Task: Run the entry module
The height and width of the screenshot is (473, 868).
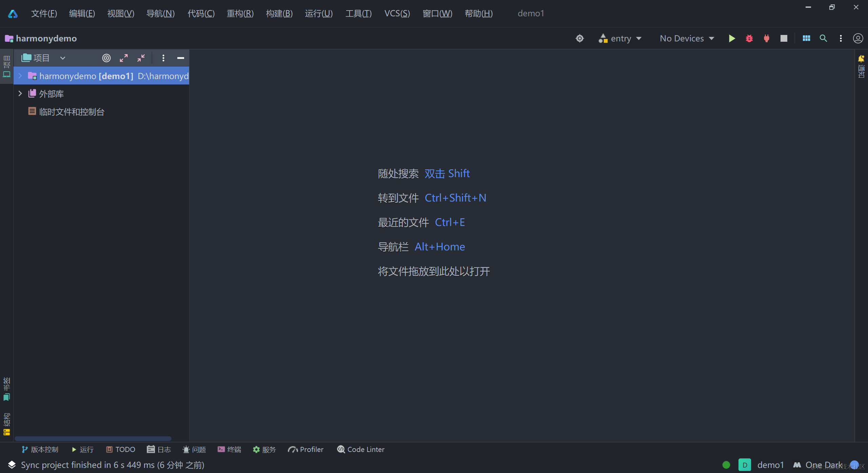Action: pos(731,38)
